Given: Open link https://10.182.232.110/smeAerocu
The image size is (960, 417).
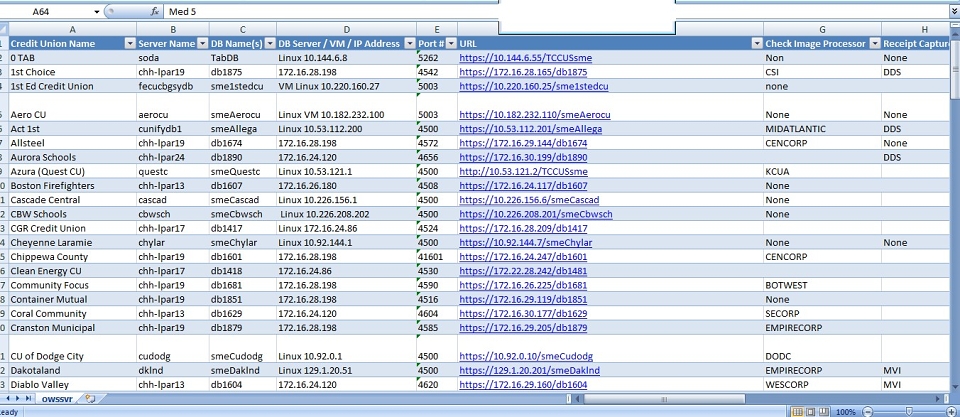Looking at the screenshot, I should tap(534, 115).
